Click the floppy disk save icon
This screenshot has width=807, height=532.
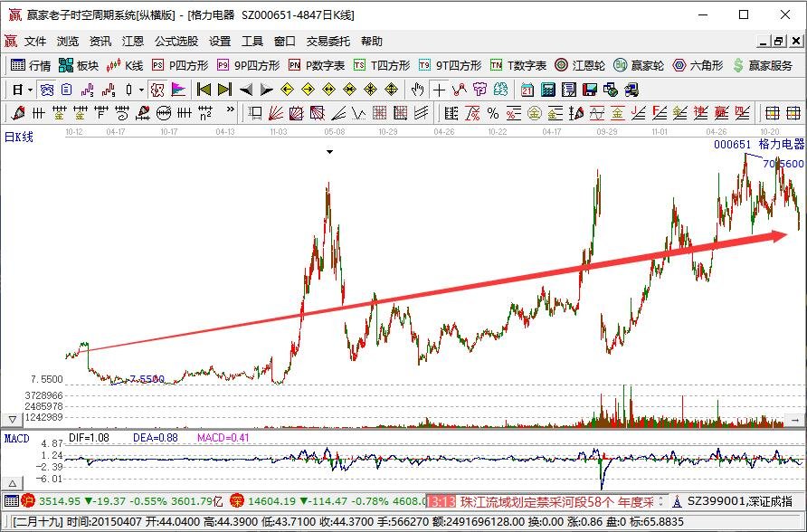(x=590, y=90)
